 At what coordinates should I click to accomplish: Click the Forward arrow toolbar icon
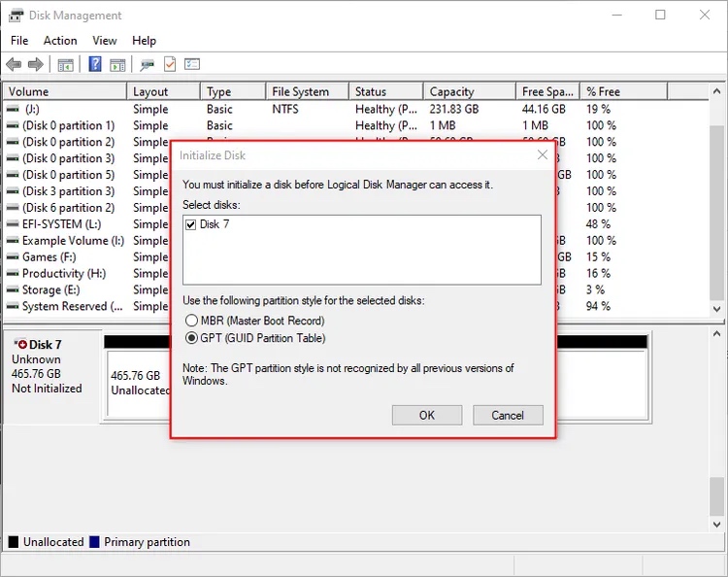point(36,64)
